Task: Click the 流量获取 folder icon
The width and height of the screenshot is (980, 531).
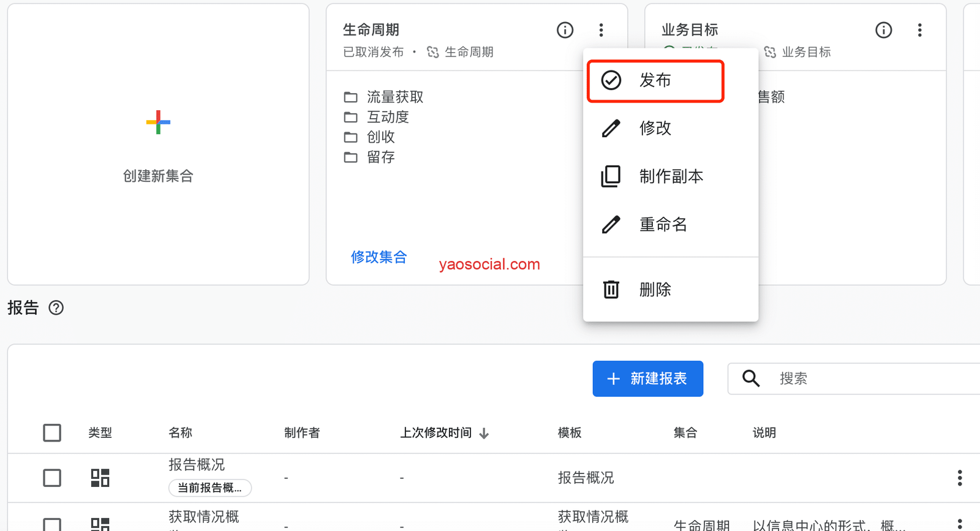Action: [x=350, y=97]
